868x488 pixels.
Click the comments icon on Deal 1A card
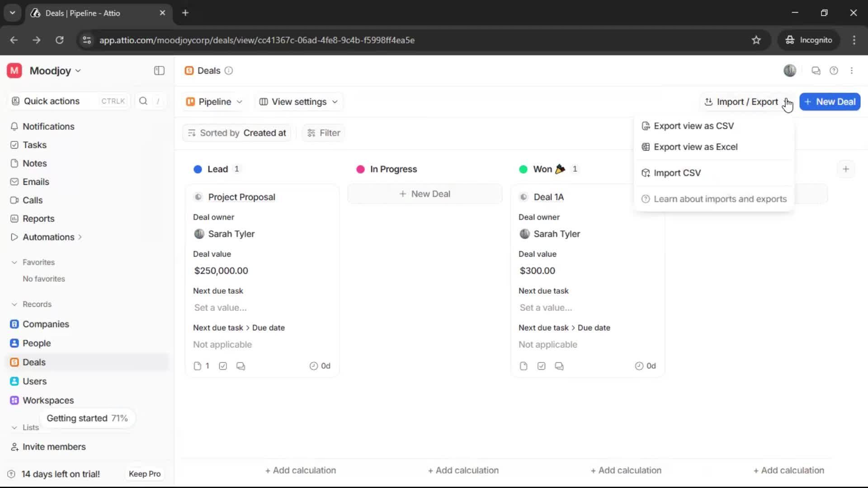[x=559, y=366]
